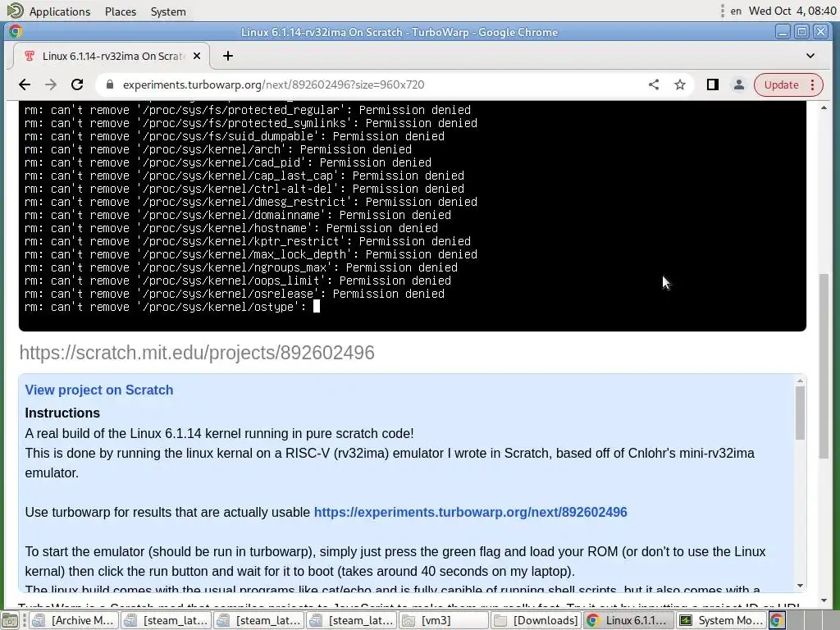Click the 'en' keyboard layout indicator

coord(736,11)
